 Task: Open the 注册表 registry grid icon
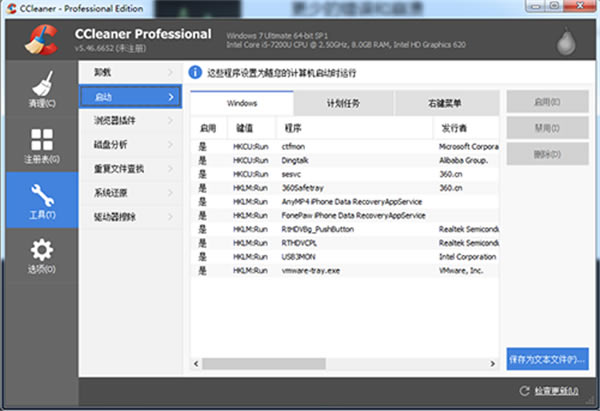pyautogui.click(x=39, y=141)
